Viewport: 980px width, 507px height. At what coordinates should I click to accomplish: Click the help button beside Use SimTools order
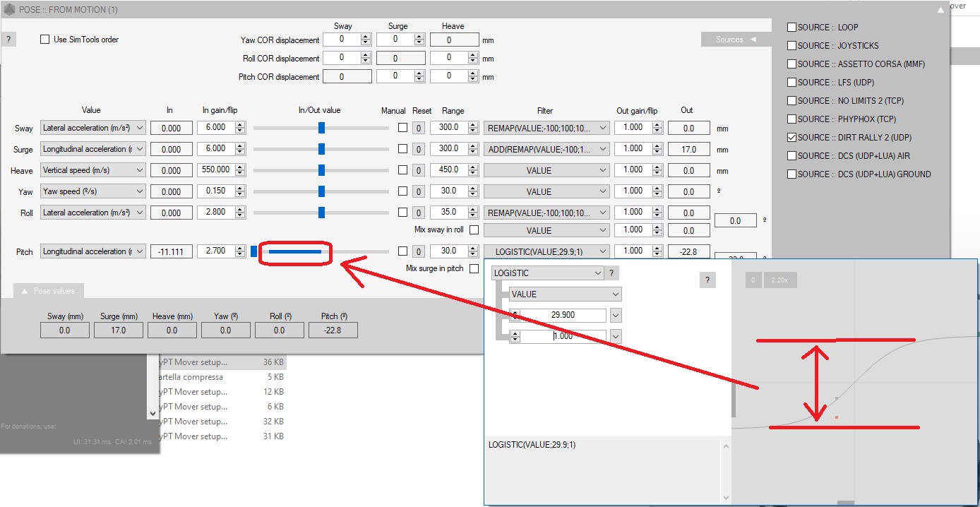click(x=8, y=40)
